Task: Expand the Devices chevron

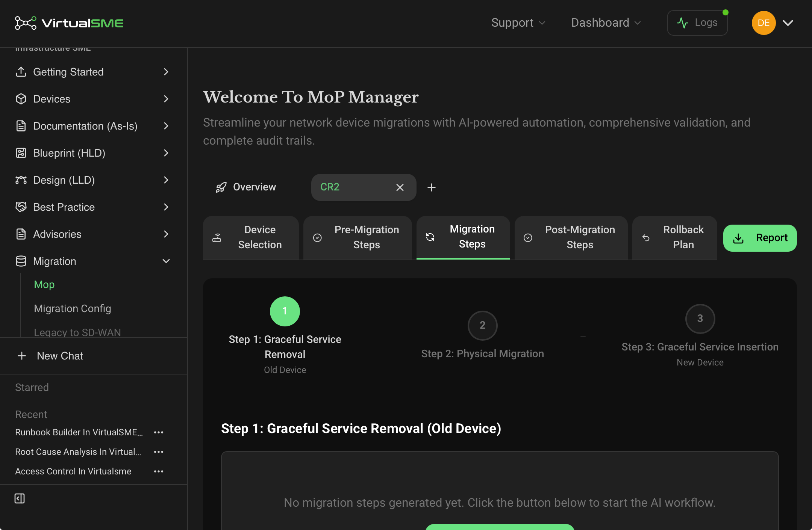Action: [x=166, y=99]
